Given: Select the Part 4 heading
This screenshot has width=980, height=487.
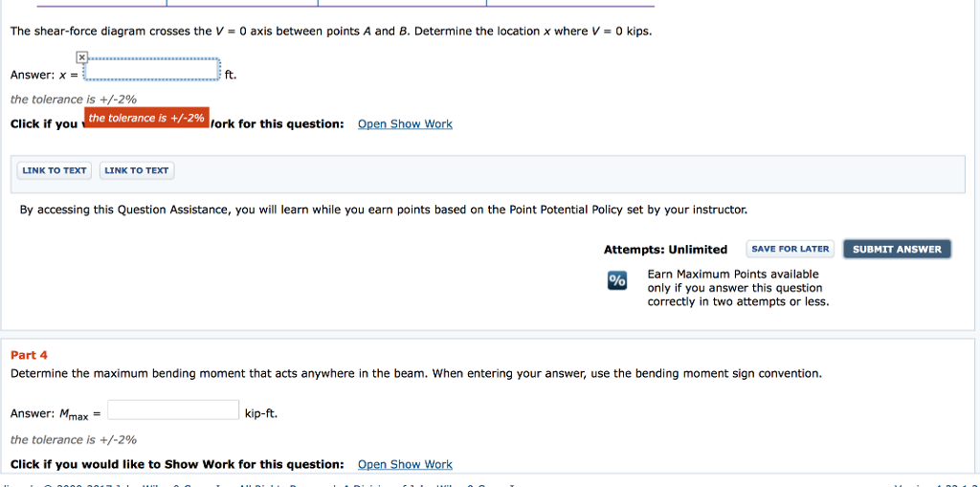Looking at the screenshot, I should point(29,355).
